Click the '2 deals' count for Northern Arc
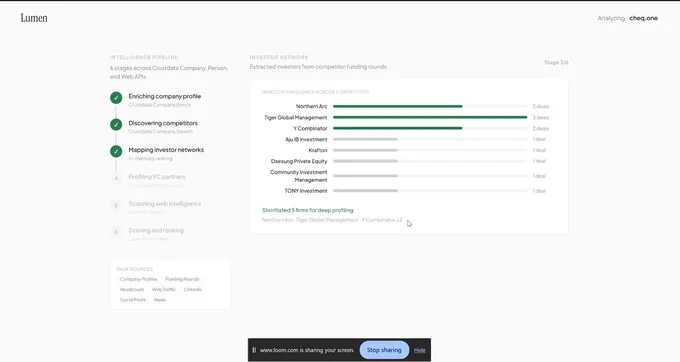The width and height of the screenshot is (680, 362). pos(541,106)
